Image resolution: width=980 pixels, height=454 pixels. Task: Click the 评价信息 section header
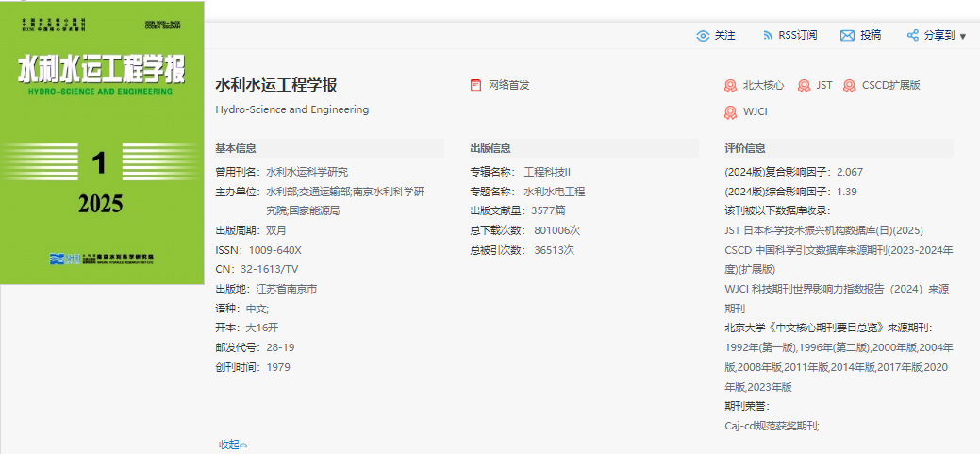[745, 148]
